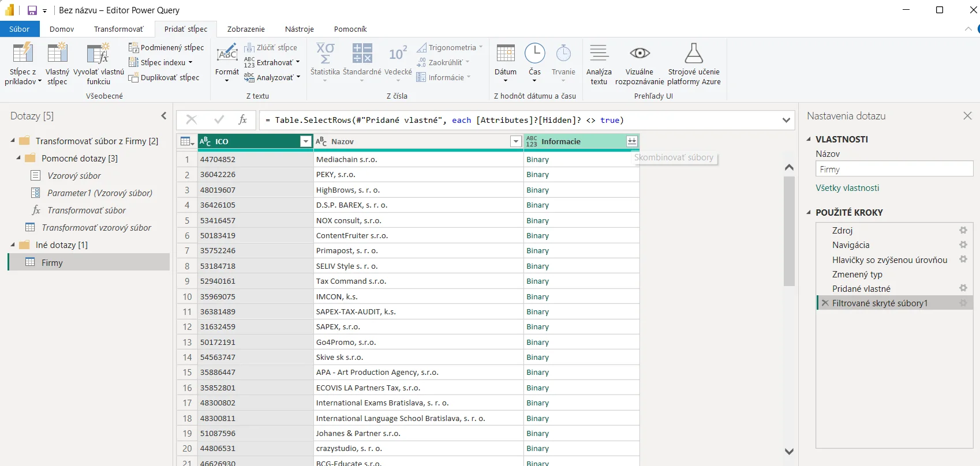The image size is (980, 466).
Task: Open Informácie number dropdown
Action: 444,77
